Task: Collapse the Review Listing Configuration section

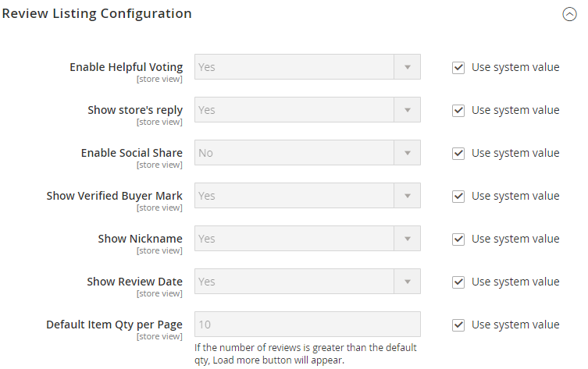Action: click(x=569, y=14)
